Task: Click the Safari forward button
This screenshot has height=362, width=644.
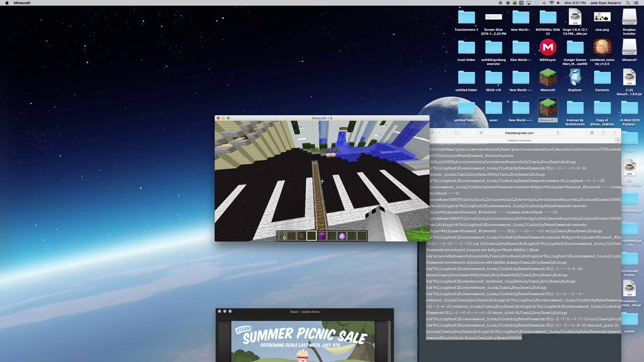Action: coord(446,133)
